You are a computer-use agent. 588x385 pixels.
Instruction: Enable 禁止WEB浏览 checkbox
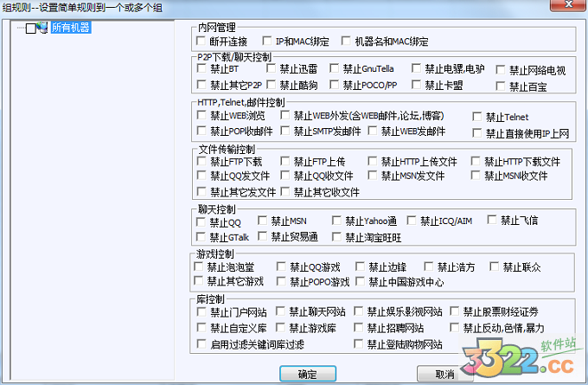(x=201, y=115)
